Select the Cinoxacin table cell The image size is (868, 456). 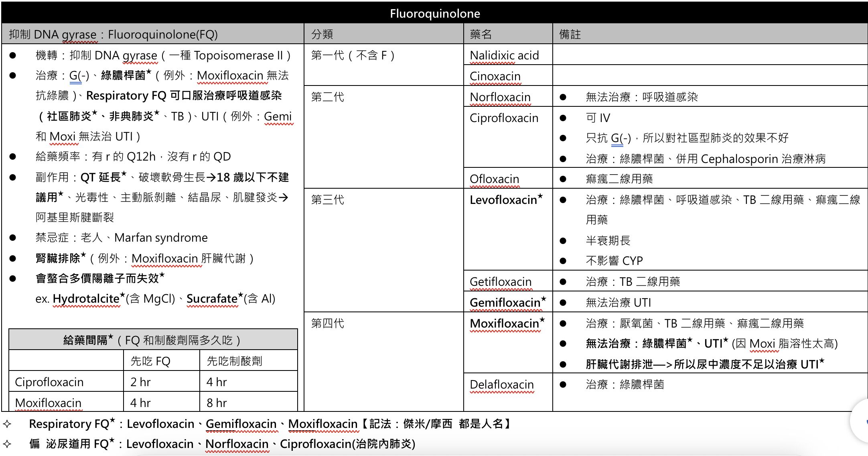pos(495,76)
